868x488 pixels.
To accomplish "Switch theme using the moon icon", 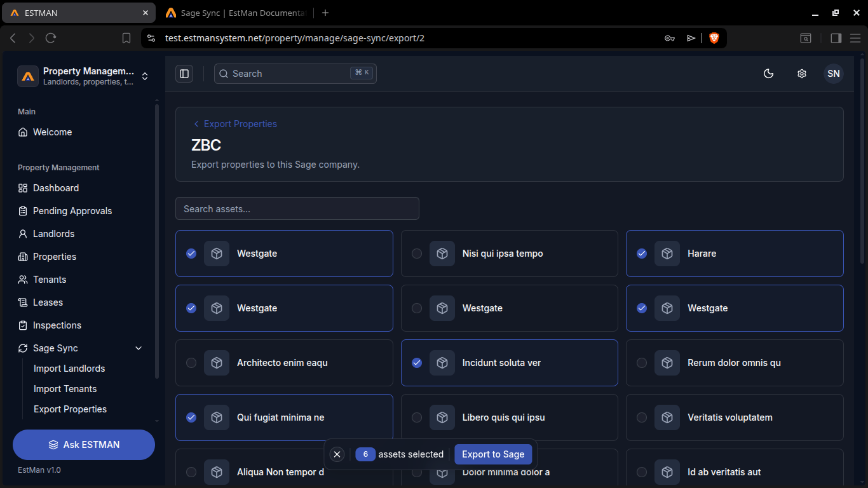I will [x=769, y=74].
